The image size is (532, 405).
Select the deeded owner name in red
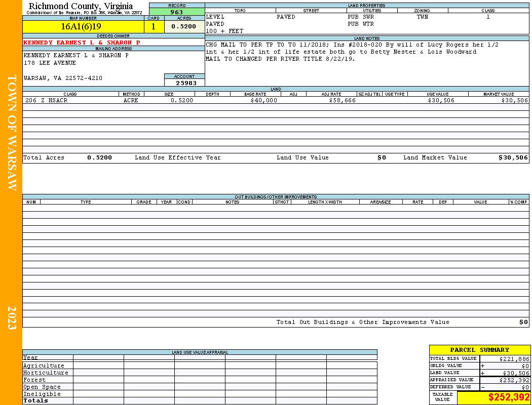[82, 43]
